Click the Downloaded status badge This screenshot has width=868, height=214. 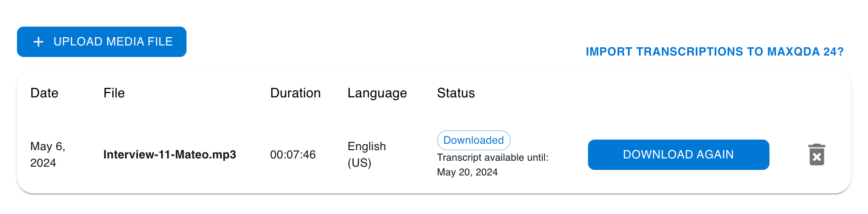(x=473, y=140)
